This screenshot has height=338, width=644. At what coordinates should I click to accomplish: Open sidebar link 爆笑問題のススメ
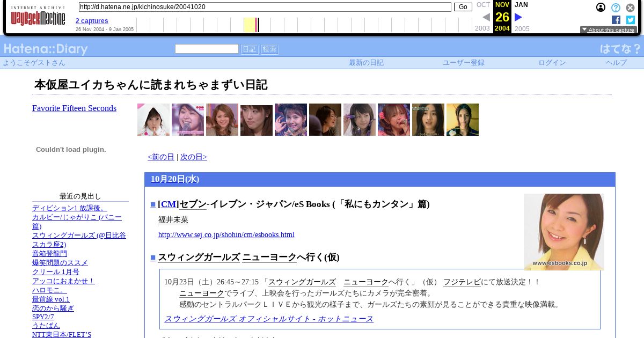click(60, 263)
